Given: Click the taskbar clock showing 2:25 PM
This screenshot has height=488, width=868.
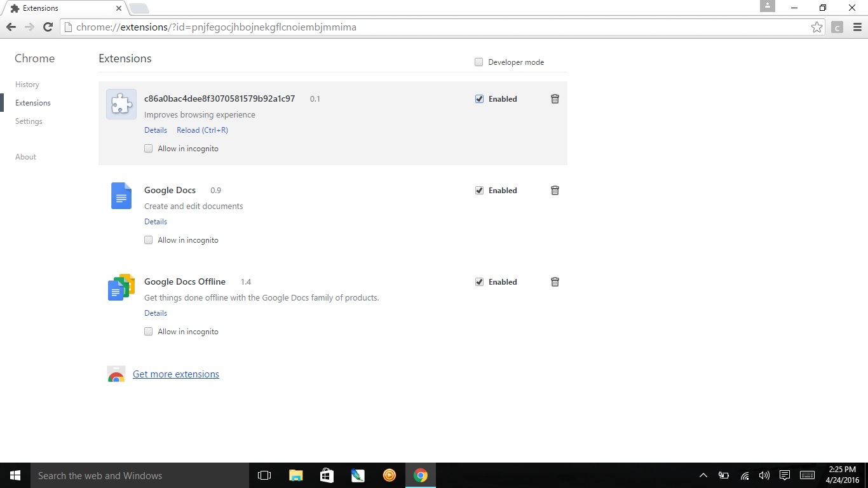Looking at the screenshot, I should click(843, 475).
